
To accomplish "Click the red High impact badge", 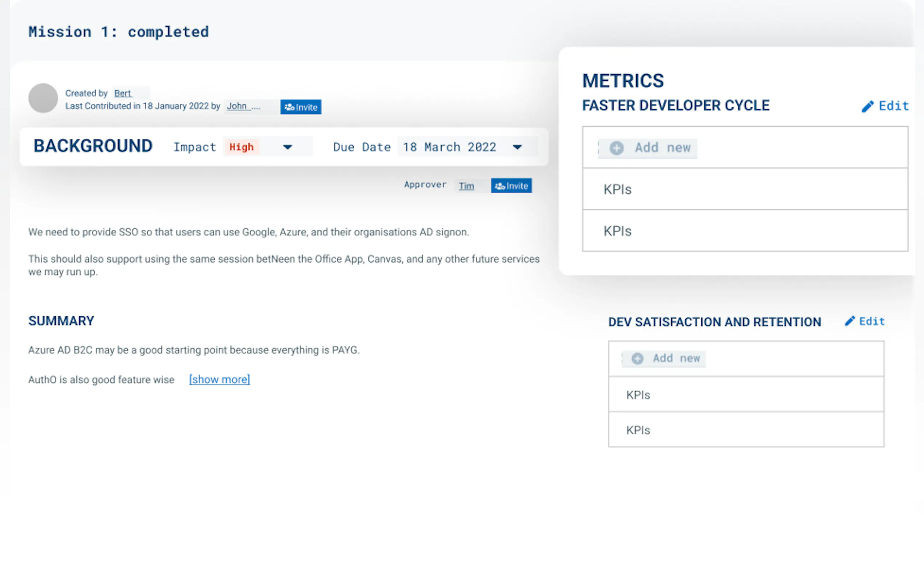I will pos(242,147).
